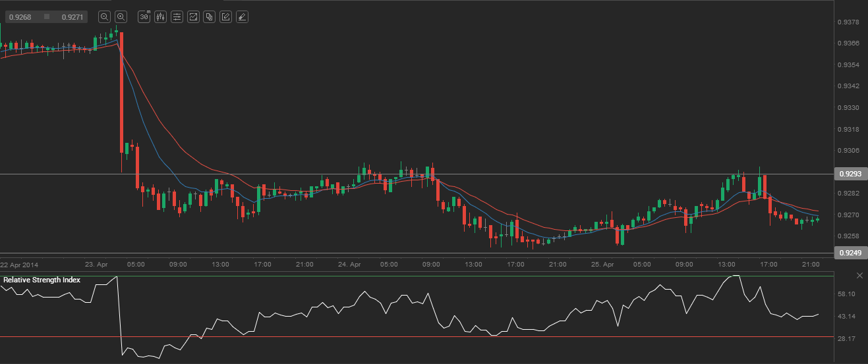The image size is (868, 364).
Task: Click the zoom in magnifier icon
Action: click(x=121, y=17)
